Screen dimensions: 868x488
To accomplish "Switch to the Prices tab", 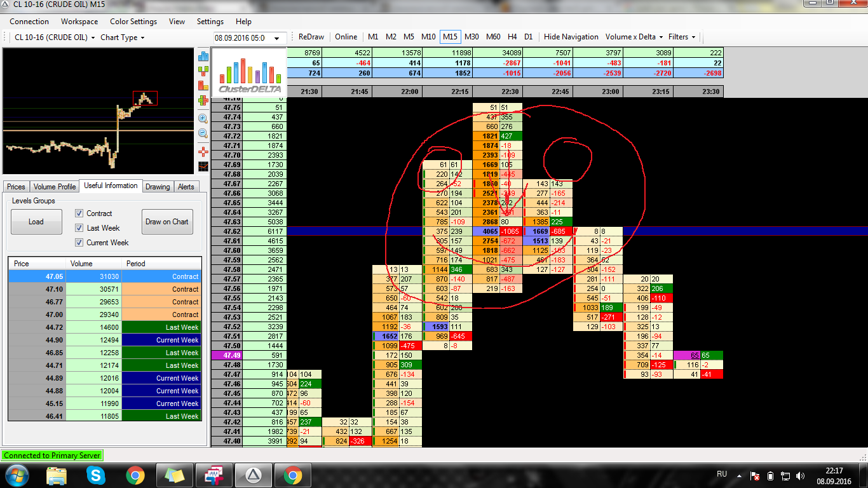I will point(16,186).
